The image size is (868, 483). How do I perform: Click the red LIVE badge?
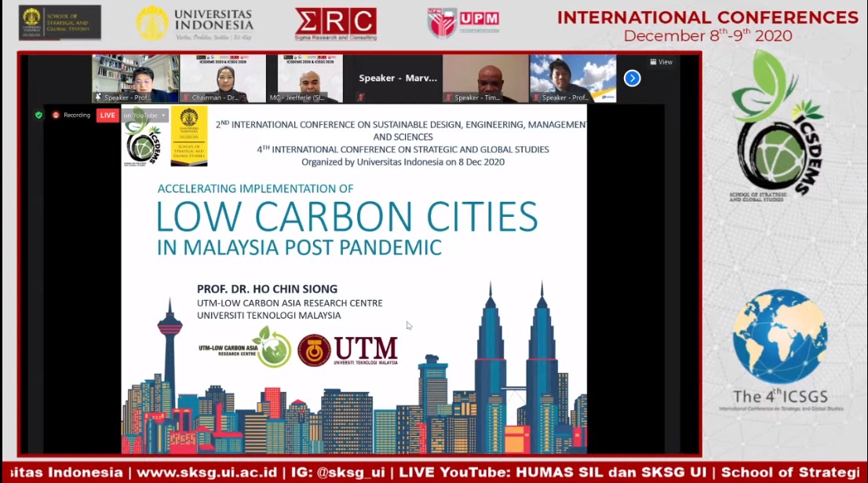coord(108,115)
